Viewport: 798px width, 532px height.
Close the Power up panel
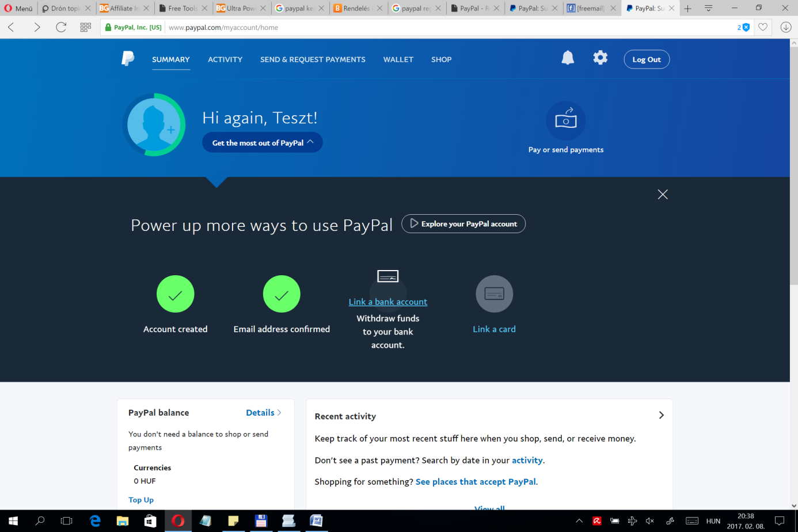[663, 195]
